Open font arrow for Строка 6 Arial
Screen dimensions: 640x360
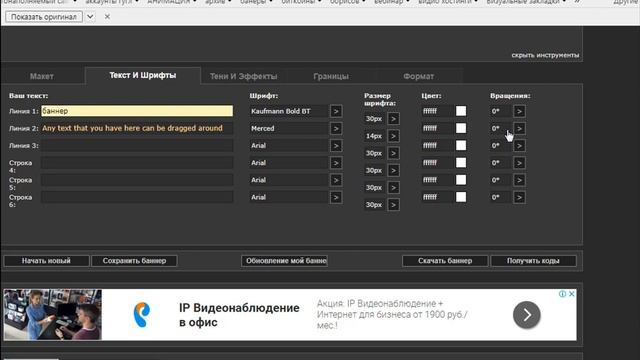[336, 198]
